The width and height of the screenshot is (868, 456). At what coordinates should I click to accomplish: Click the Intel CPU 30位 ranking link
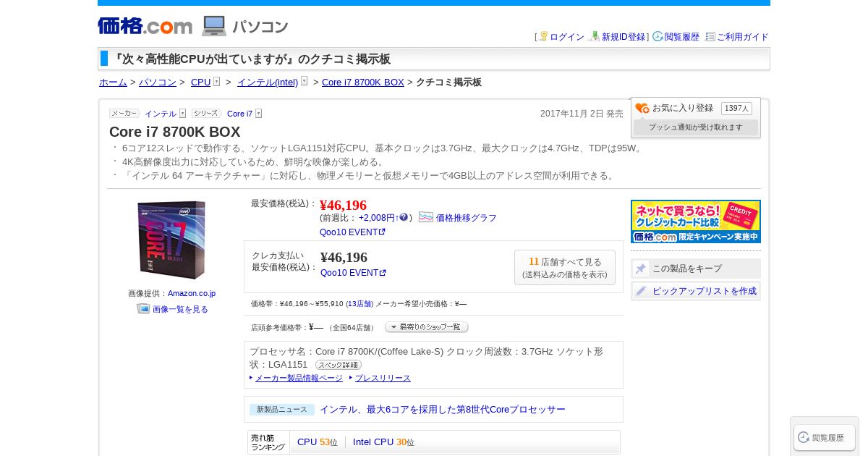tap(383, 442)
